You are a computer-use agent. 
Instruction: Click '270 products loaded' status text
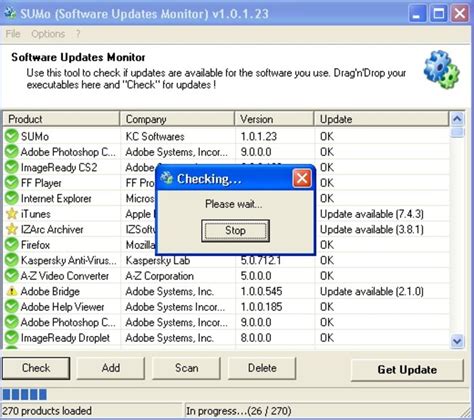[47, 411]
